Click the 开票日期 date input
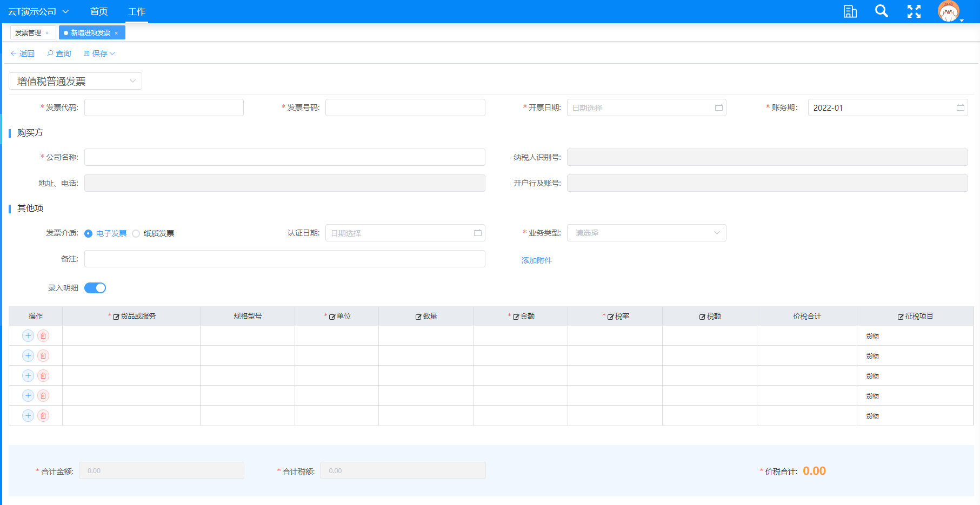Image resolution: width=980 pixels, height=505 pixels. (646, 107)
